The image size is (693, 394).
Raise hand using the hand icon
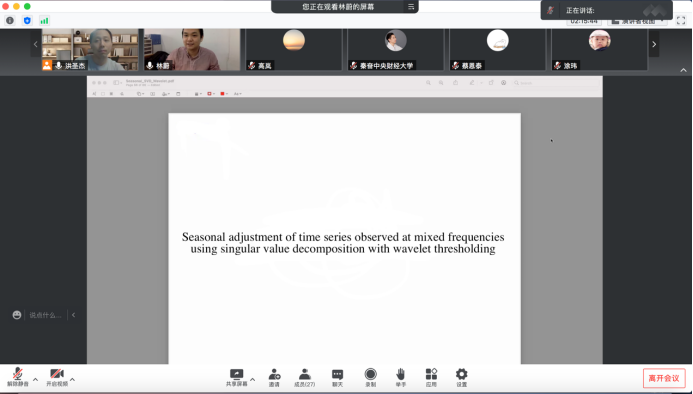coord(400,375)
